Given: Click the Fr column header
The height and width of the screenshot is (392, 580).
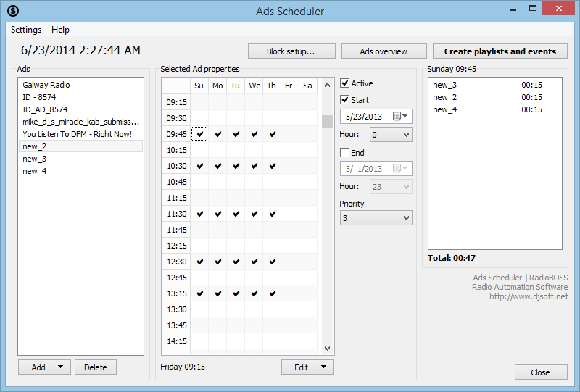Looking at the screenshot, I should coord(289,86).
